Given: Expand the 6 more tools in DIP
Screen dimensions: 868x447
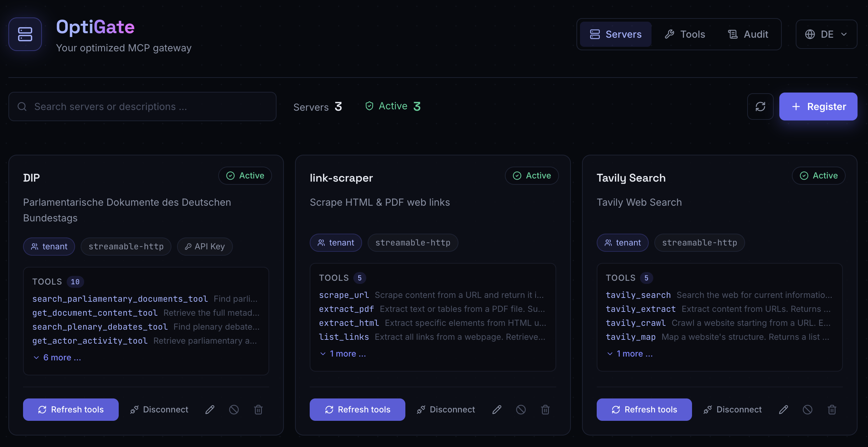Looking at the screenshot, I should (57, 358).
